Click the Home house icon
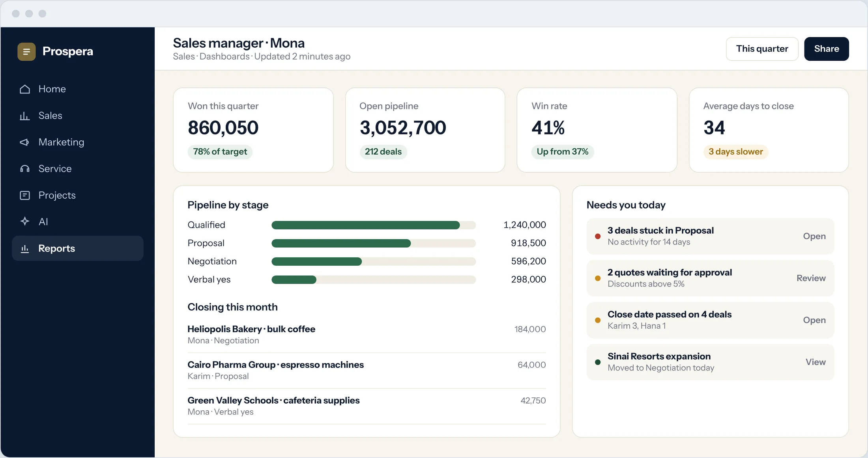 [25, 89]
